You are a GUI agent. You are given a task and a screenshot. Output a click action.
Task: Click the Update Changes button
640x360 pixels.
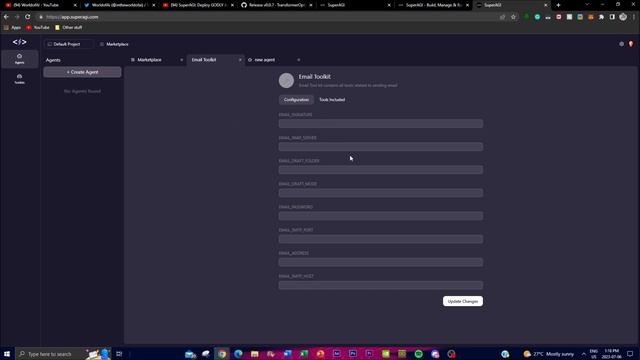463,301
